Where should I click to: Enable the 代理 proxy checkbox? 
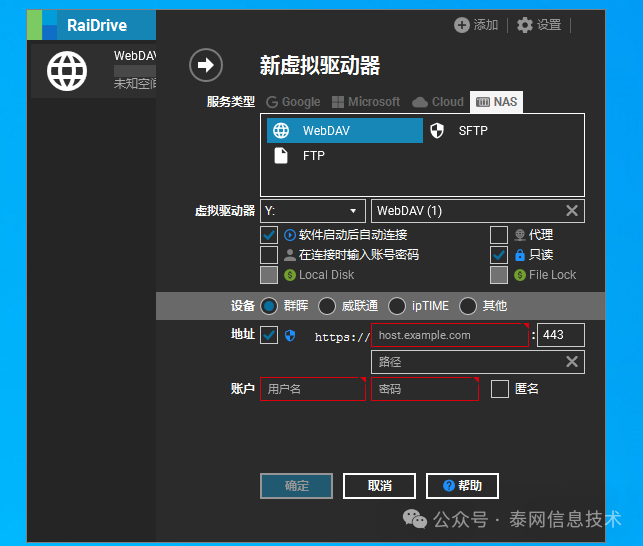coord(499,235)
